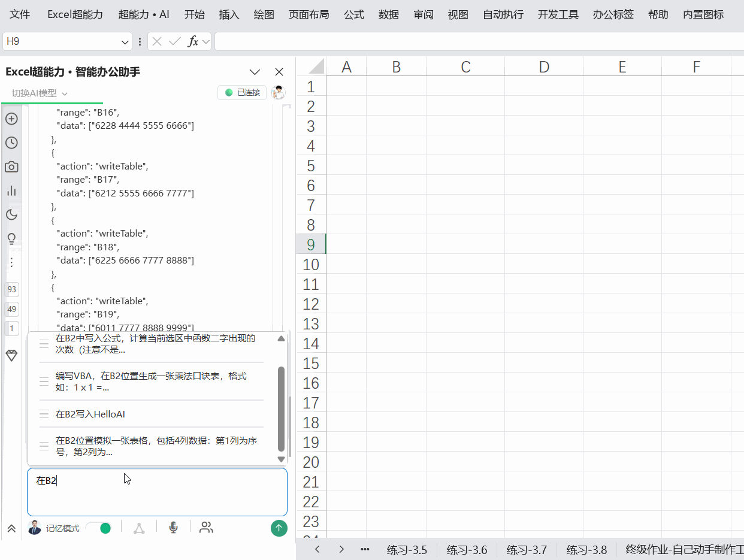Click the cartoon avatar next to 已连接
Viewport: 744px width, 560px height.
pos(278,92)
